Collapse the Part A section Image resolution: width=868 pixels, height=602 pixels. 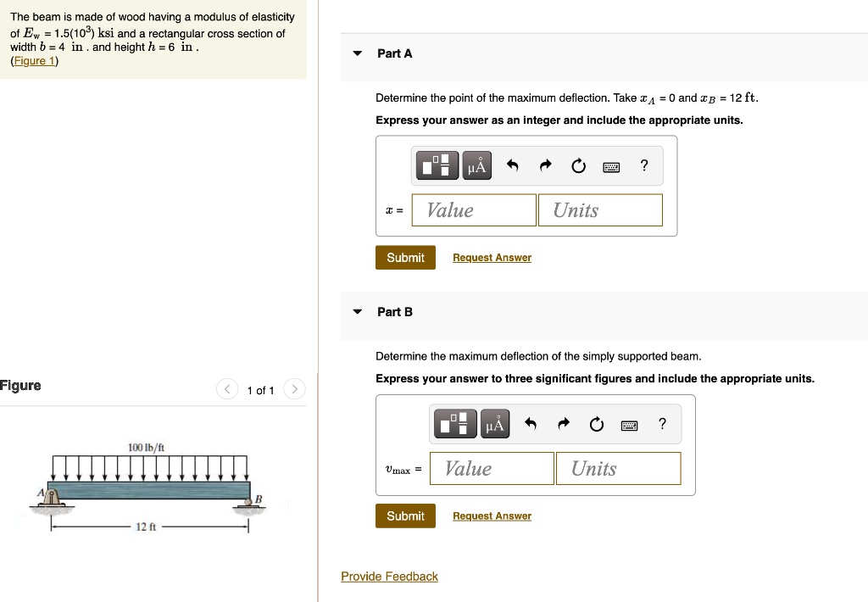pyautogui.click(x=357, y=53)
